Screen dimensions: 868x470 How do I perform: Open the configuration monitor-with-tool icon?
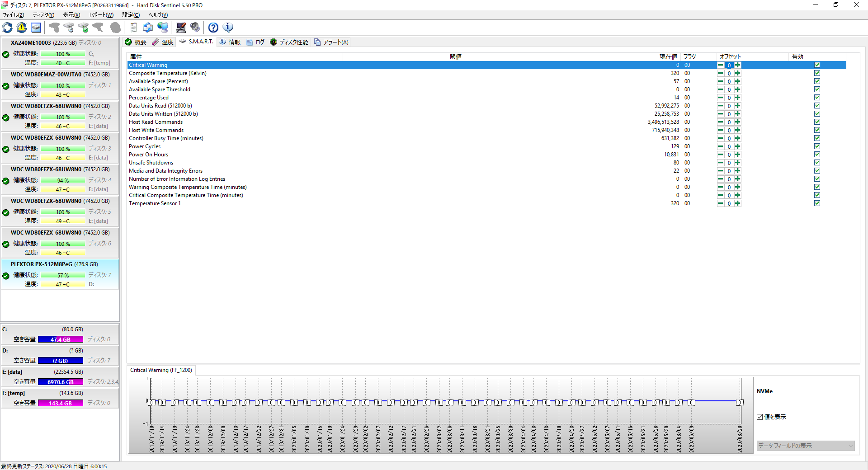pos(181,28)
